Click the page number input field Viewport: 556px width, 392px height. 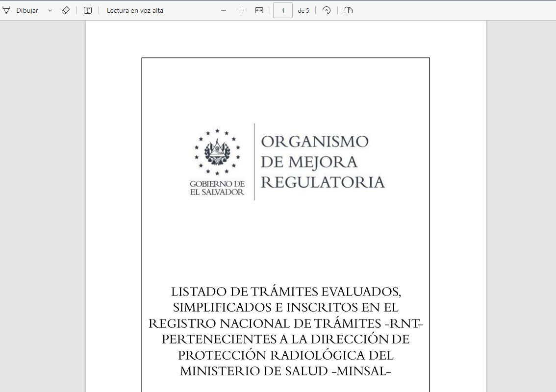click(282, 11)
